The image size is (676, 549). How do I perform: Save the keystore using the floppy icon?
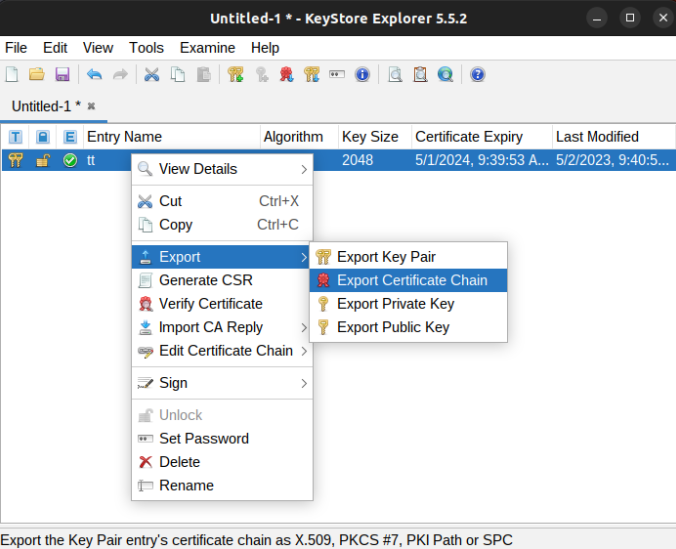tap(62, 74)
